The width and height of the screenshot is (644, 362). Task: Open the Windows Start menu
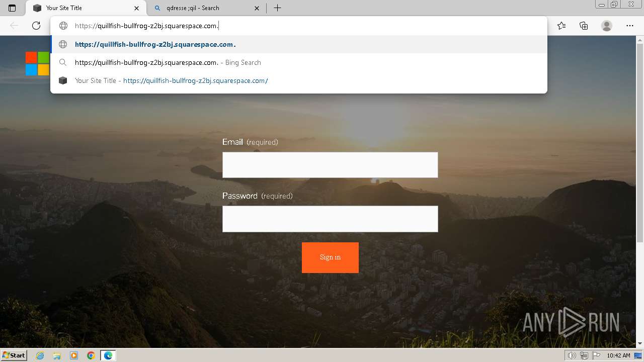(x=14, y=355)
